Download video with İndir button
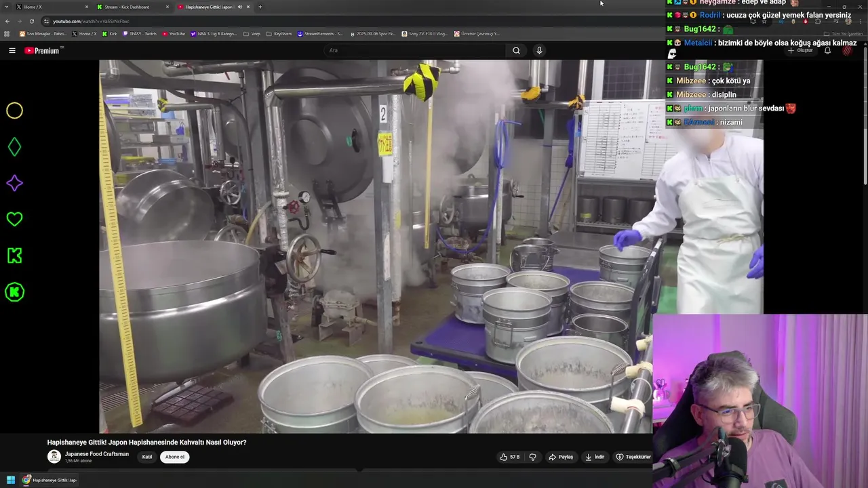 click(x=595, y=457)
